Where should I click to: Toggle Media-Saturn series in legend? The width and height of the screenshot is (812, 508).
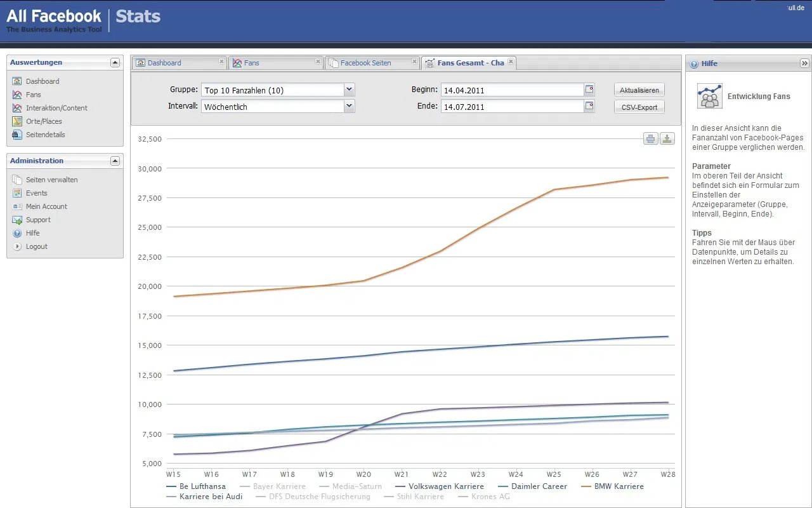[x=350, y=486]
